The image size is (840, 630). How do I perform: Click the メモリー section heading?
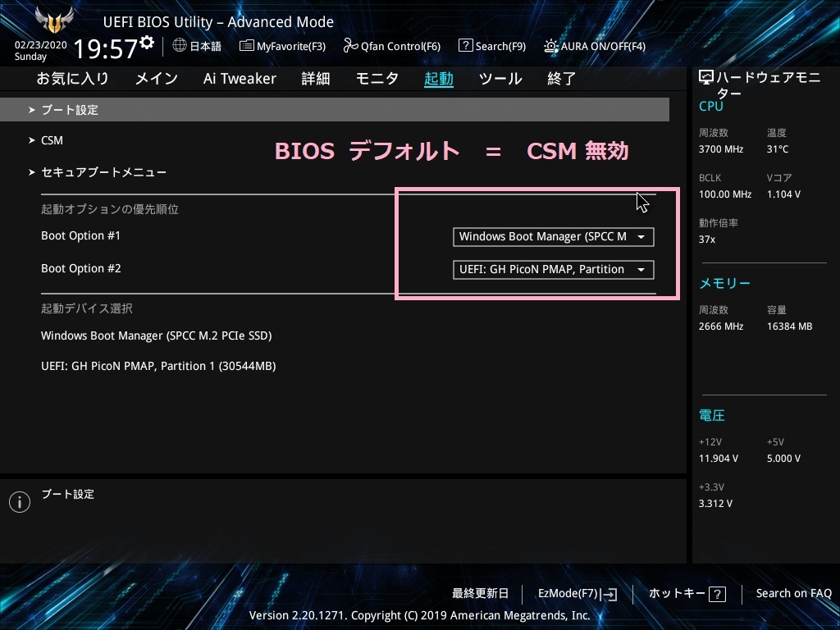725,283
